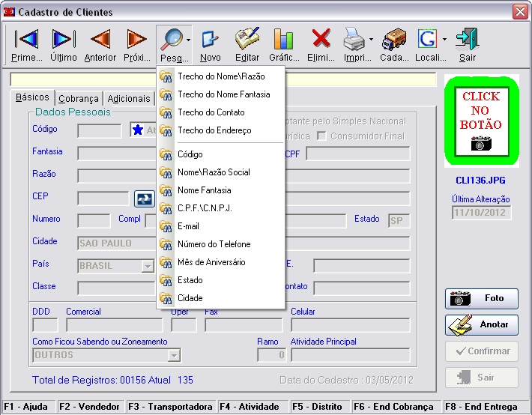Click the CEP lookup arrows button

pyautogui.click(x=143, y=199)
